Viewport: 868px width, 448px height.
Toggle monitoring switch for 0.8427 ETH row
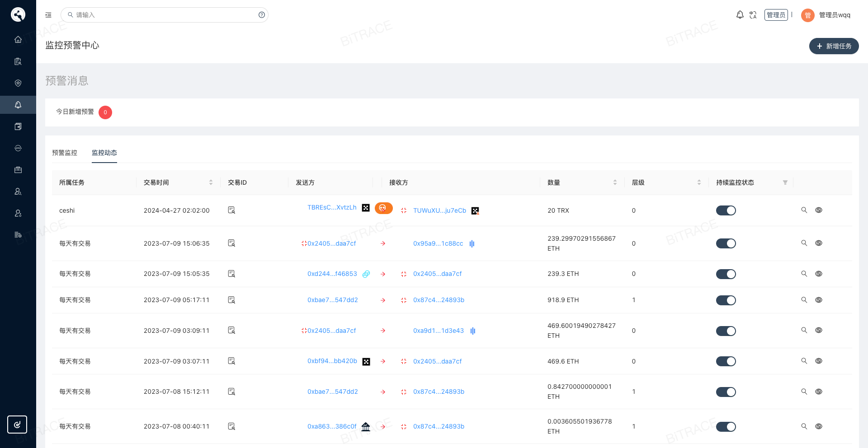coord(726,392)
